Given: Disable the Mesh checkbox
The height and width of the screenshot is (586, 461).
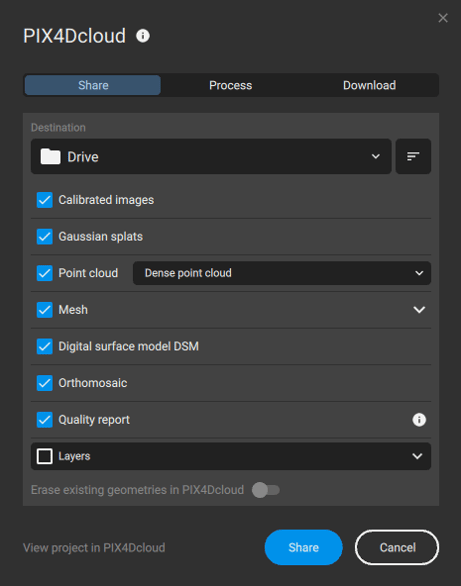Looking at the screenshot, I should (x=44, y=310).
